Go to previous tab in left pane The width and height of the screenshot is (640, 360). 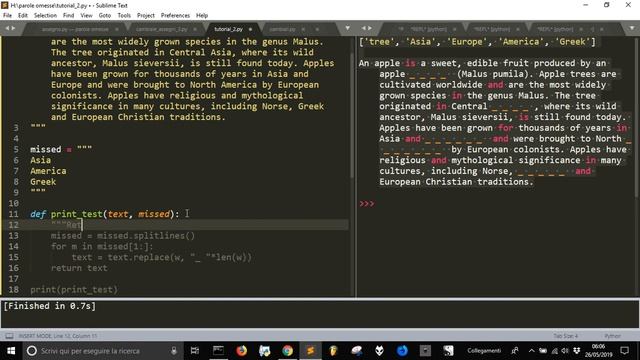7,28
